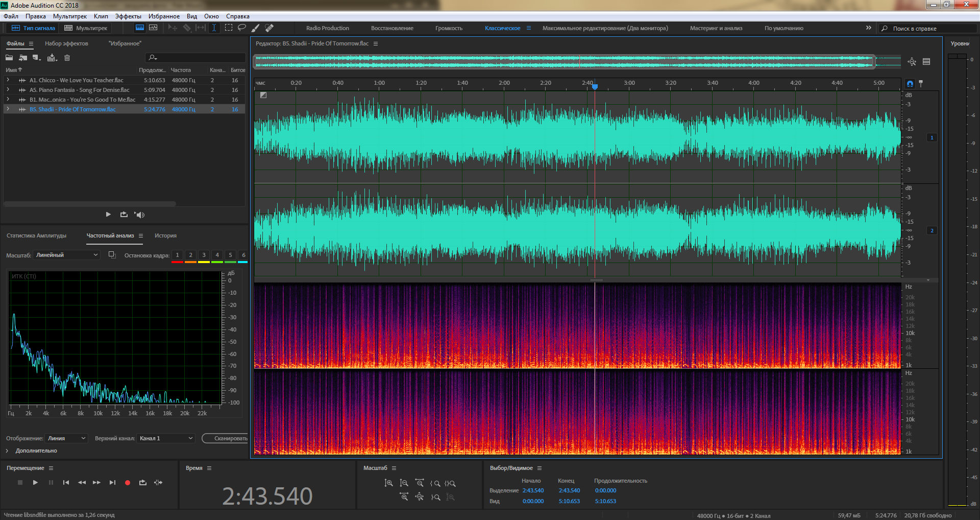Click Zoom Out Amplitude icon
This screenshot has height=520, width=980.
[404, 483]
